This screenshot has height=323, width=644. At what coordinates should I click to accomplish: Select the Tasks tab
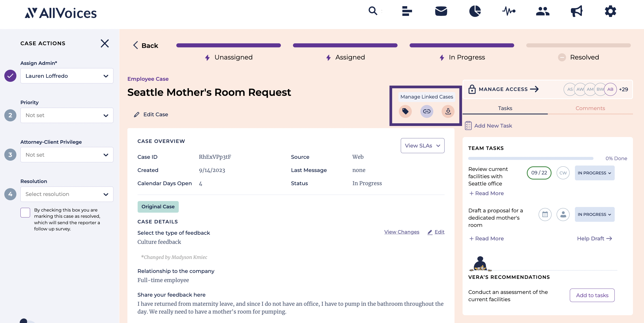point(505,108)
